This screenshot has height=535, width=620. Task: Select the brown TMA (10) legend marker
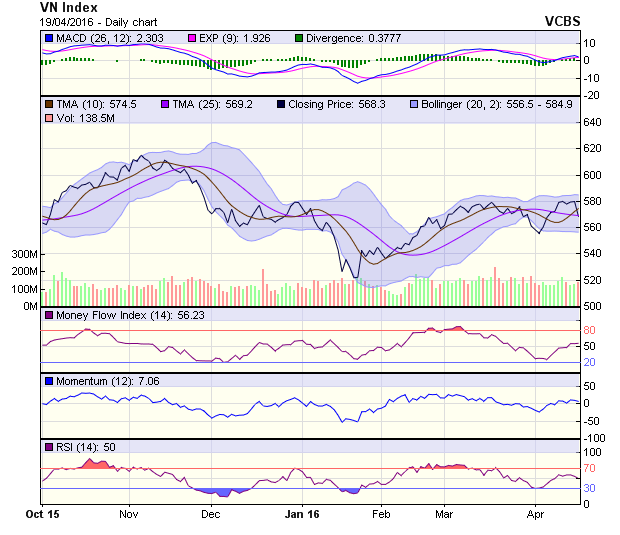point(49,103)
